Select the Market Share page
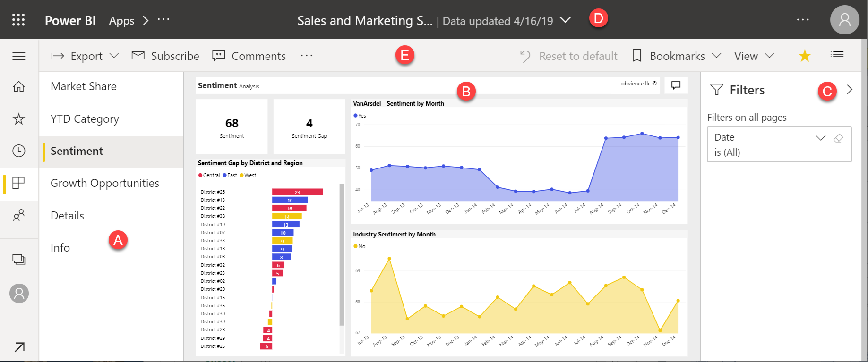 111,86
